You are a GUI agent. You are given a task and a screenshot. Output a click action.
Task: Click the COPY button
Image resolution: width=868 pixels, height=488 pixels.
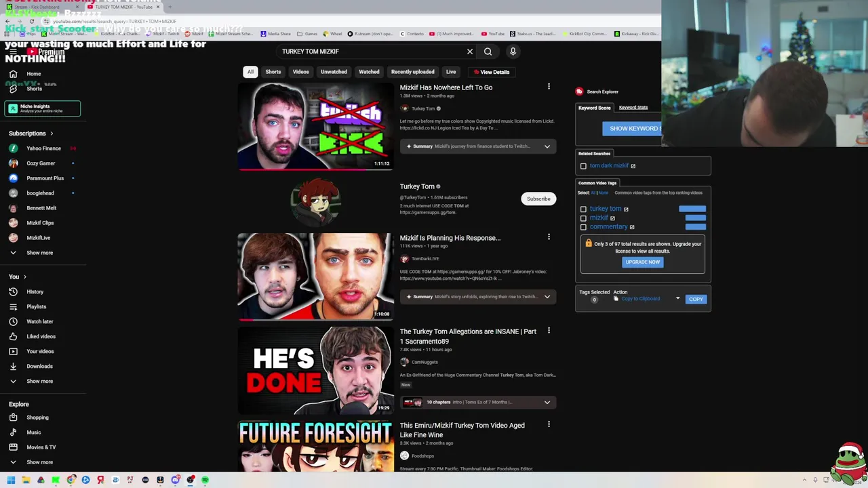click(x=696, y=299)
